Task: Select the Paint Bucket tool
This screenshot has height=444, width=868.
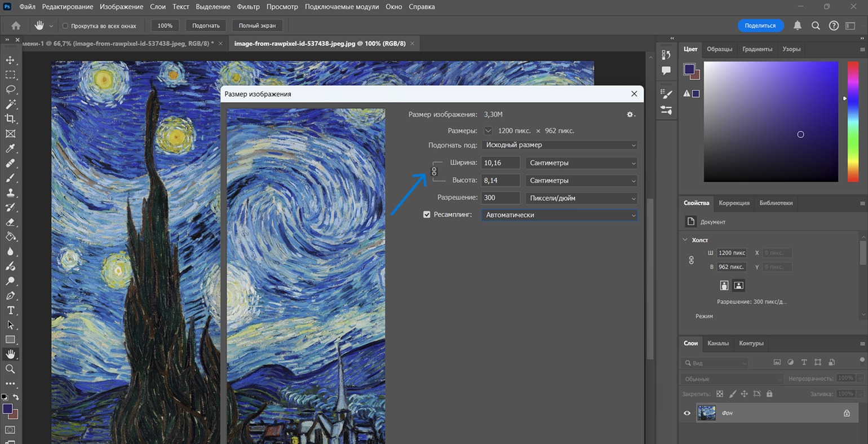Action: 10,236
